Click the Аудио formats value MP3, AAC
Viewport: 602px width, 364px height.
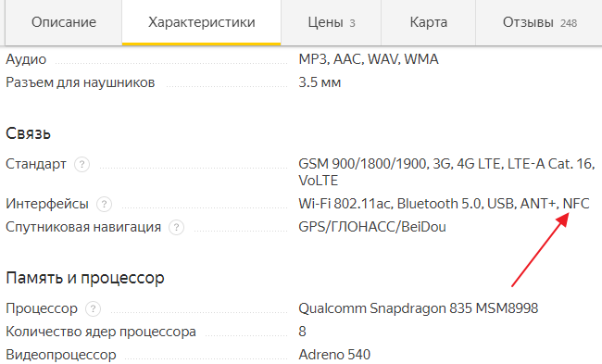(x=369, y=59)
